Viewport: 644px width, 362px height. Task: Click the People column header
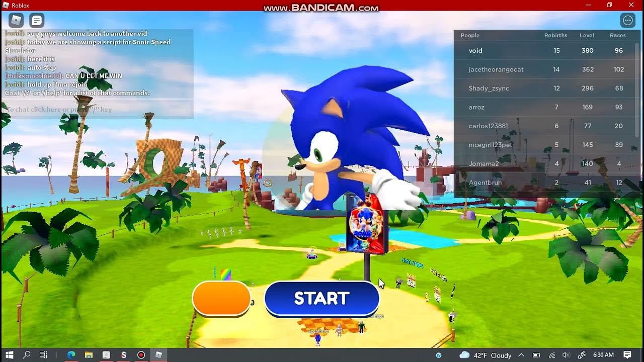pyautogui.click(x=470, y=35)
